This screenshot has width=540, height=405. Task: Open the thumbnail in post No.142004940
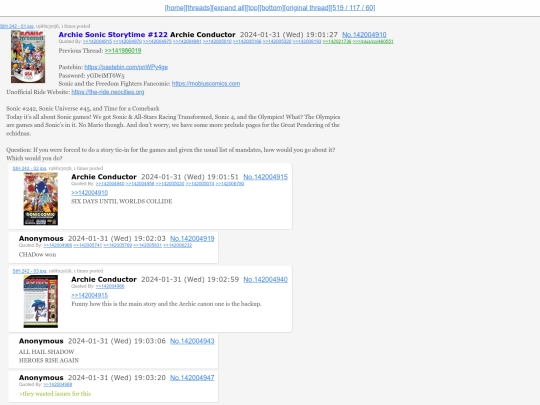click(41, 301)
